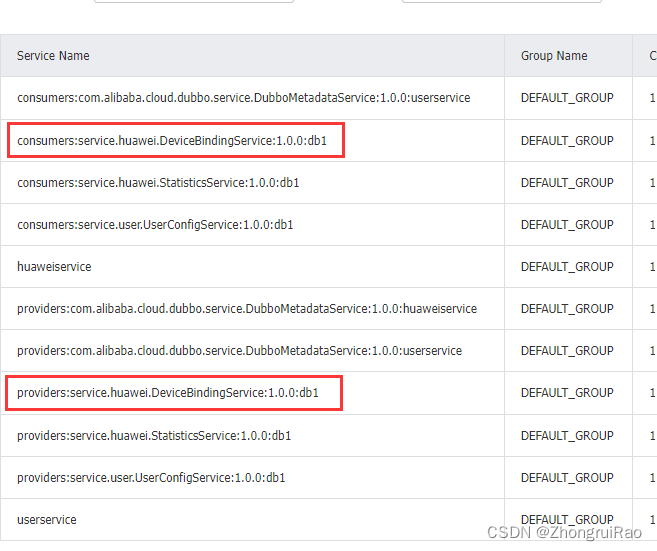
Task: Click DEFAULT_GROUP in the huaweiservice row
Action: tap(567, 266)
